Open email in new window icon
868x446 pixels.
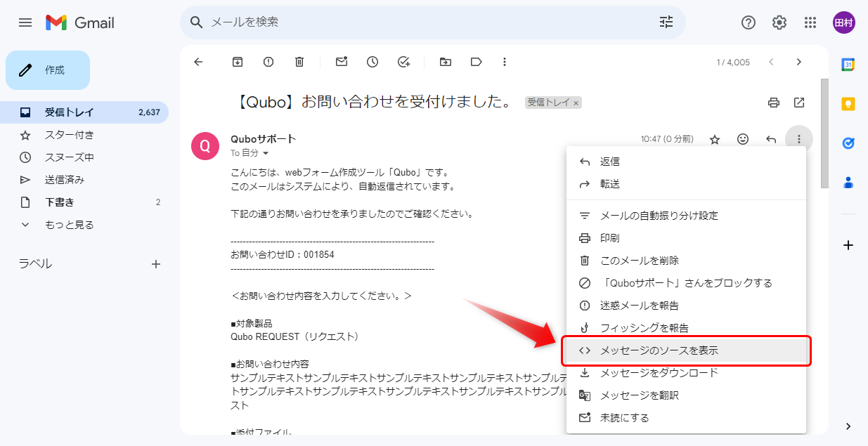coord(799,103)
